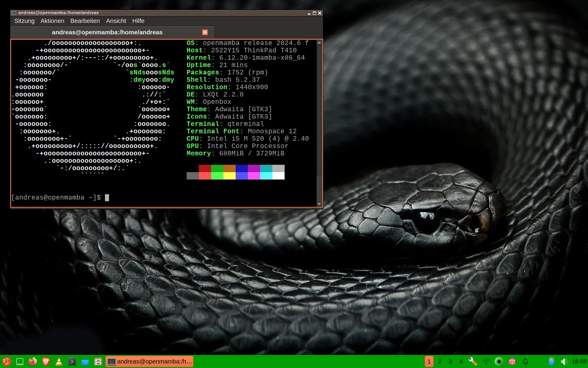Open the wrench settings tray icon
Image resolution: width=588 pixels, height=368 pixels.
point(473,361)
